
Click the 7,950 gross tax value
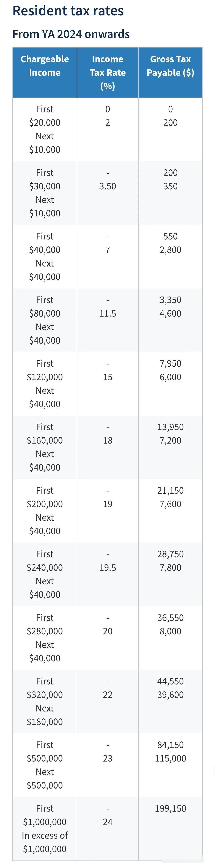tap(170, 364)
